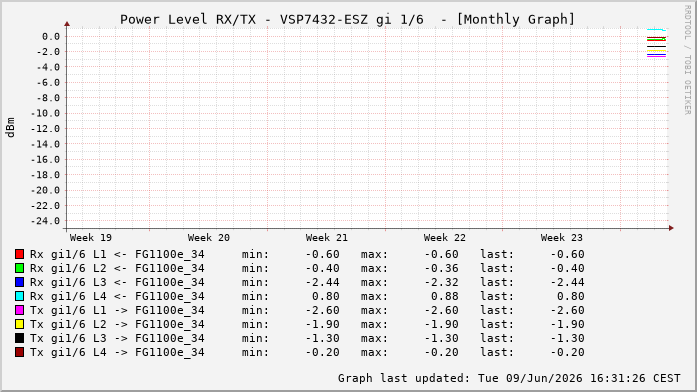Screen dimensions: 697x392
Task: Click Rx L1 last value -0.60
Action: (567, 254)
